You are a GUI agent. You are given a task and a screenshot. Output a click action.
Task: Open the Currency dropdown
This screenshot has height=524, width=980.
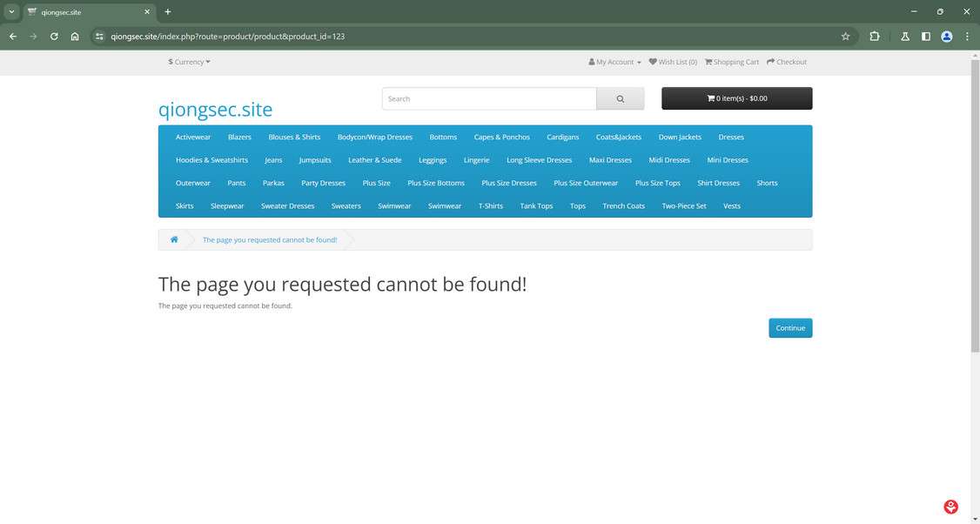coord(189,62)
